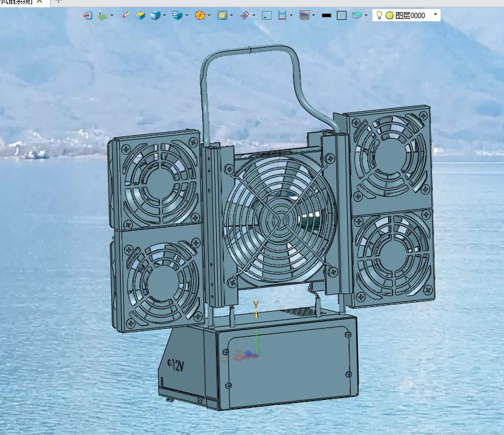The image size is (504, 435).
Task: Open the dropdown beside the sketch plane icon
Action: 112,15
